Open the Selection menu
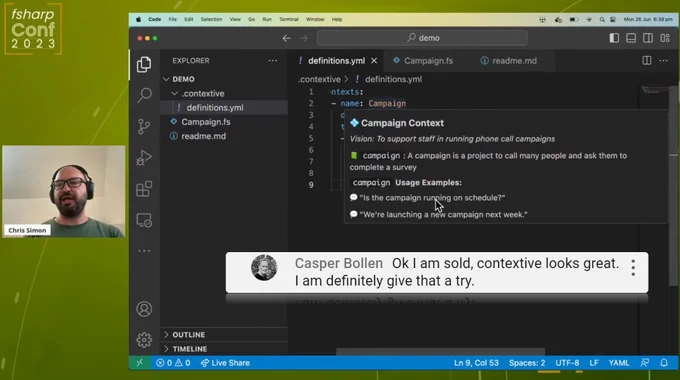The image size is (680, 380). [x=211, y=20]
